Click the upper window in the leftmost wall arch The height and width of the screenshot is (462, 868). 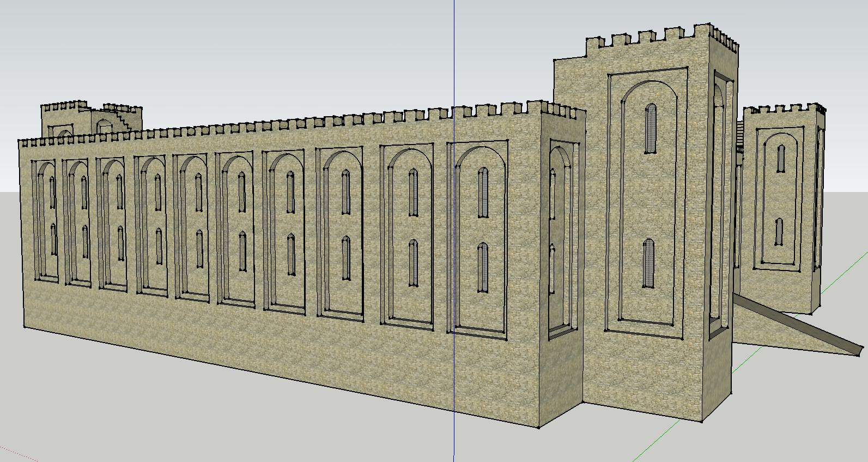53,192
